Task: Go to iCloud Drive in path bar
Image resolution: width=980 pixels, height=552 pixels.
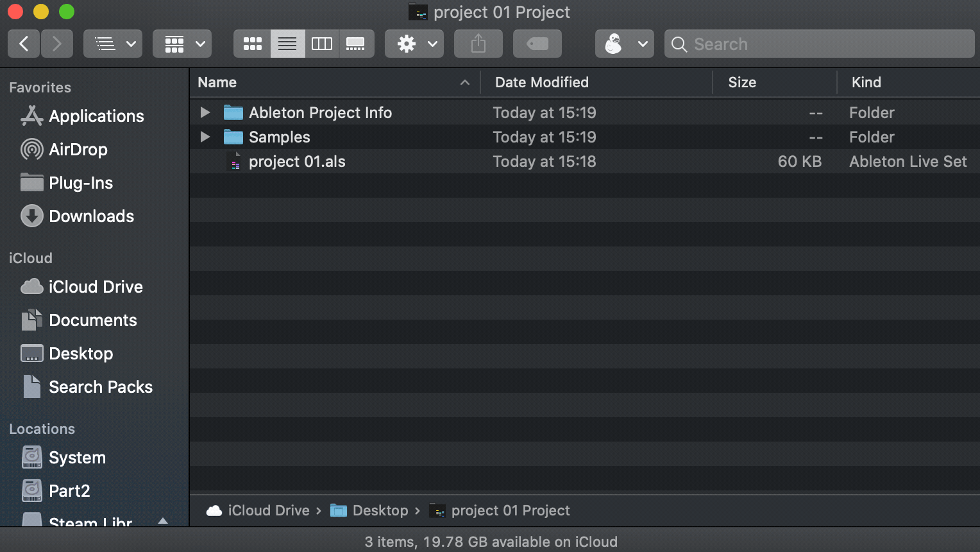Action: (x=268, y=510)
